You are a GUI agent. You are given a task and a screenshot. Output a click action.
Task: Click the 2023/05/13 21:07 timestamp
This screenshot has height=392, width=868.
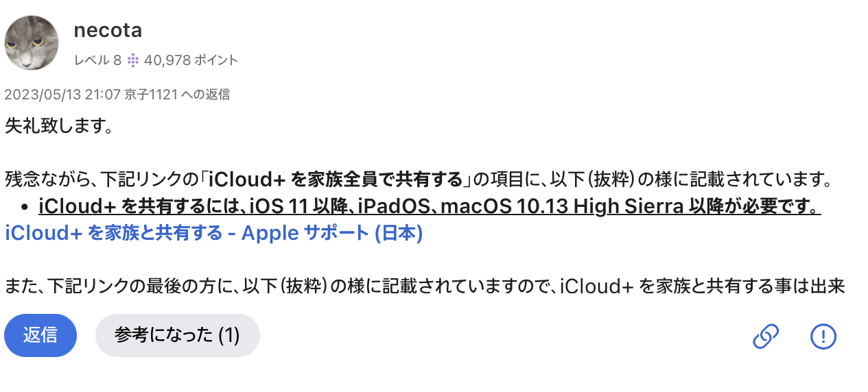[62, 95]
